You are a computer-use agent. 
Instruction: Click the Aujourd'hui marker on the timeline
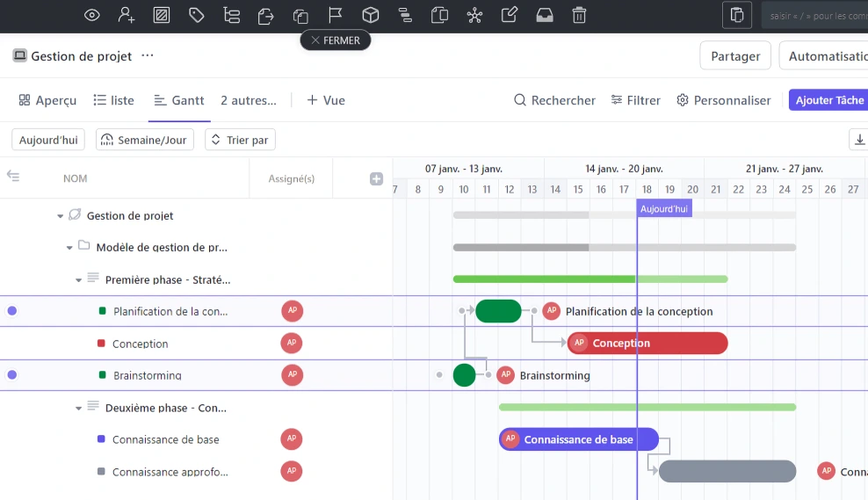pyautogui.click(x=663, y=209)
